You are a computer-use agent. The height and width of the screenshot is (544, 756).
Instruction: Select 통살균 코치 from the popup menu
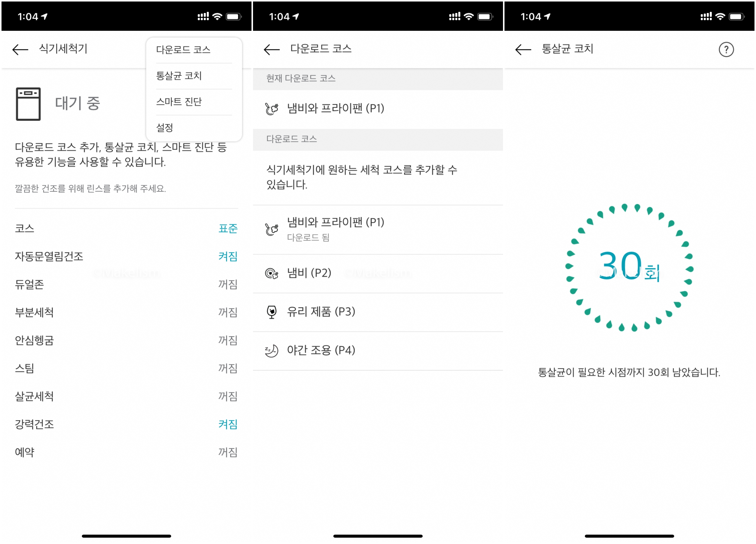click(179, 76)
